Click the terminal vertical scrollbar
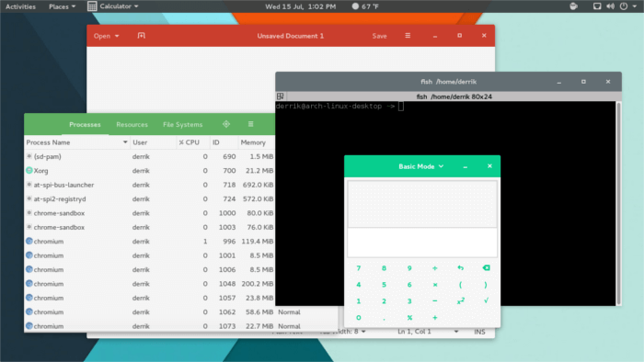Image resolution: width=644 pixels, height=362 pixels. (618, 203)
